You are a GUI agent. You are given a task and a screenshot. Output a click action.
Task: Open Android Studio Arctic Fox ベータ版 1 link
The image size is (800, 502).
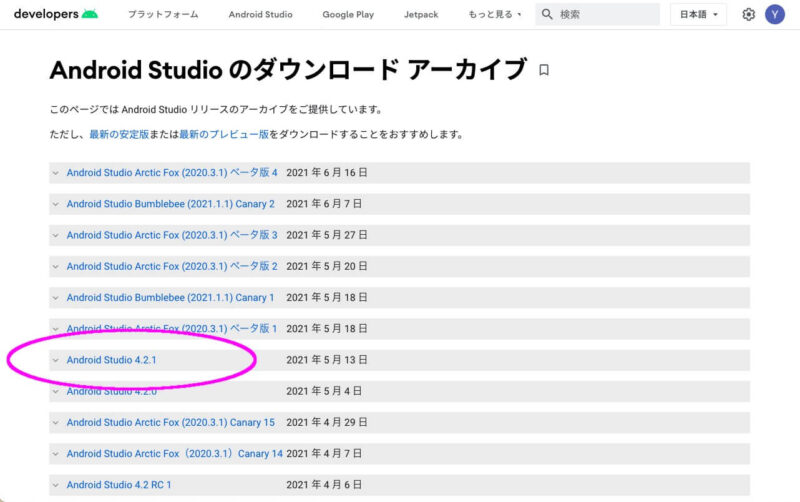172,329
